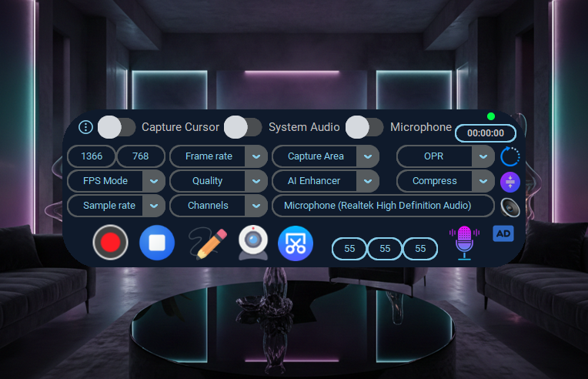Expand the Quality dropdown arrow
Image resolution: width=588 pixels, height=379 pixels.
click(256, 181)
